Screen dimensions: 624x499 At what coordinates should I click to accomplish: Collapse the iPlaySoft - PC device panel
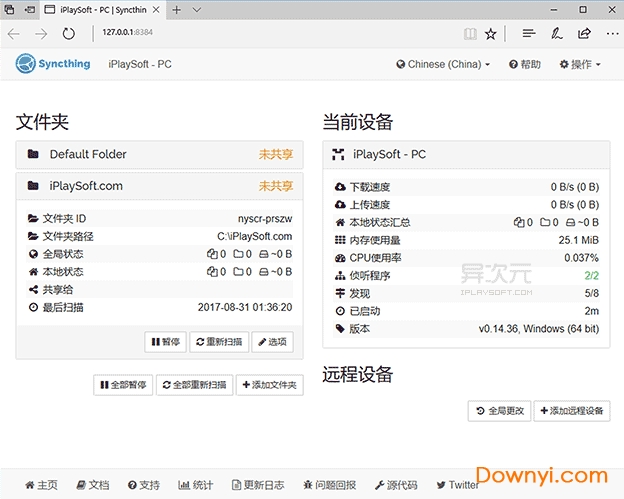(466, 155)
